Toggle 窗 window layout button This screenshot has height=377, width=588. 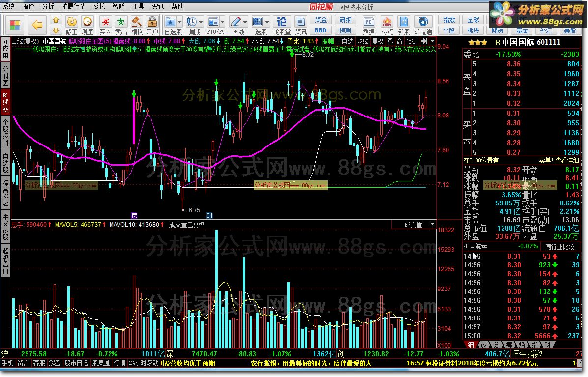tap(399, 41)
